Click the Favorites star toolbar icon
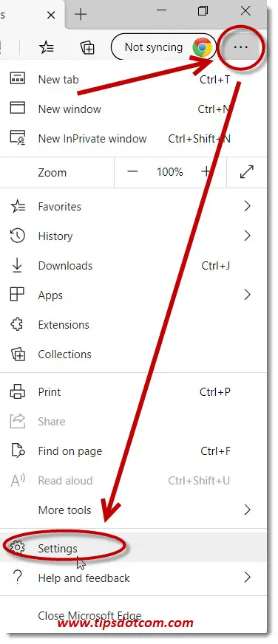 [x=47, y=48]
